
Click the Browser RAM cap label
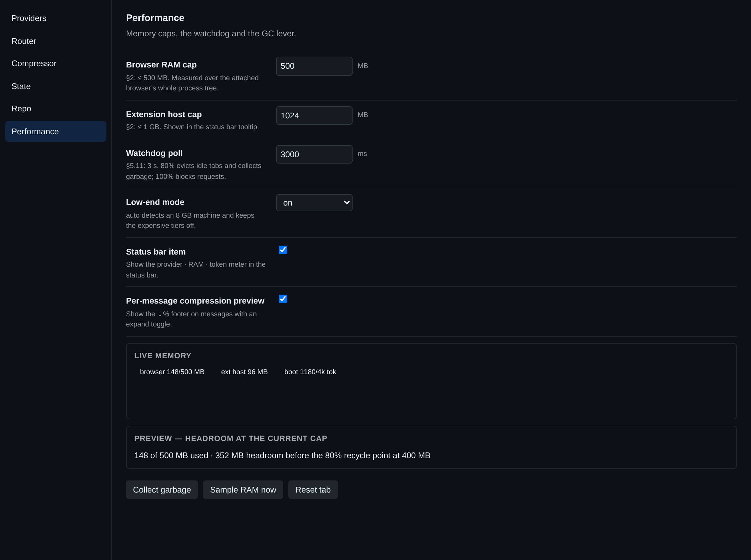[161, 65]
